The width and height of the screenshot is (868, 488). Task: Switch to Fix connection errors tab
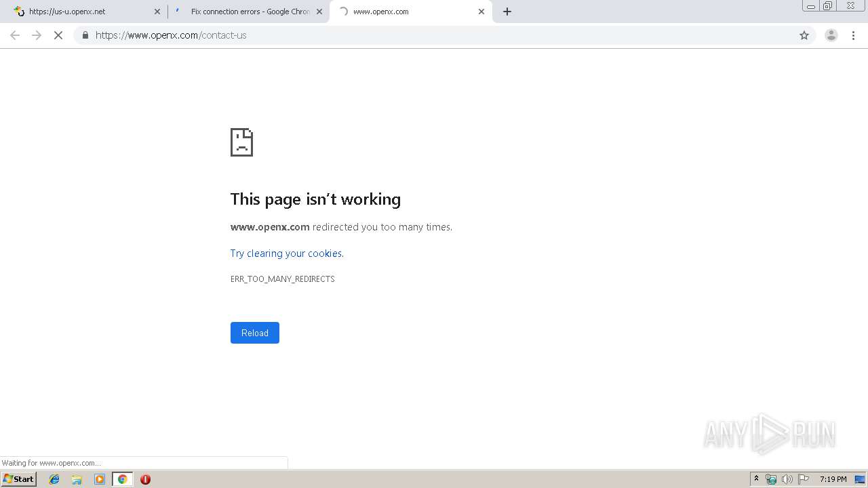(248, 12)
